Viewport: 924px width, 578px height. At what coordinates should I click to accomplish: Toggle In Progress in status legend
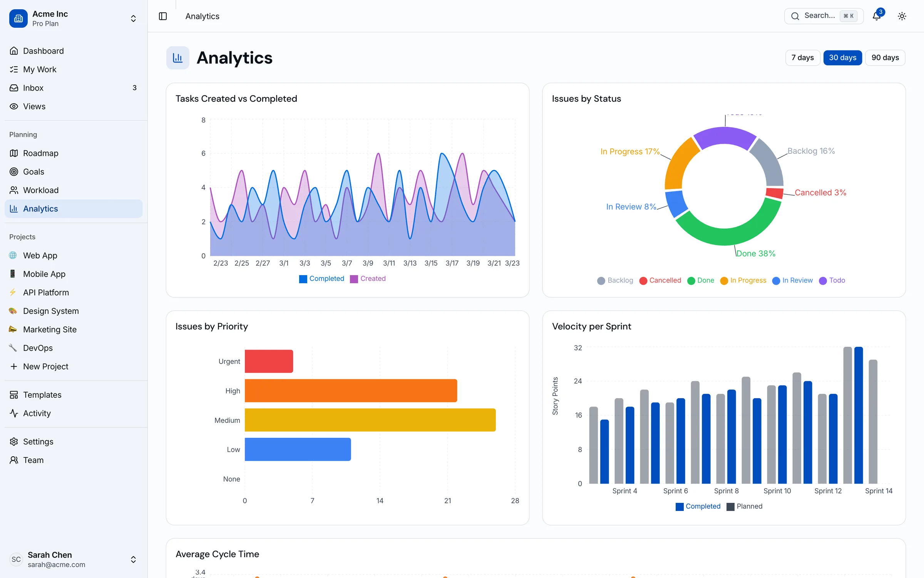click(x=743, y=281)
